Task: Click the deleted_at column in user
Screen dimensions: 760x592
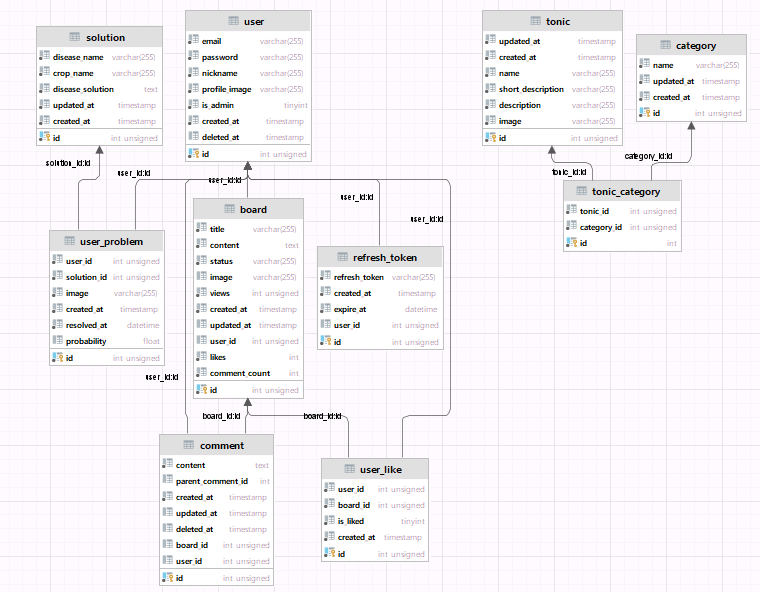Action: [x=248, y=137]
